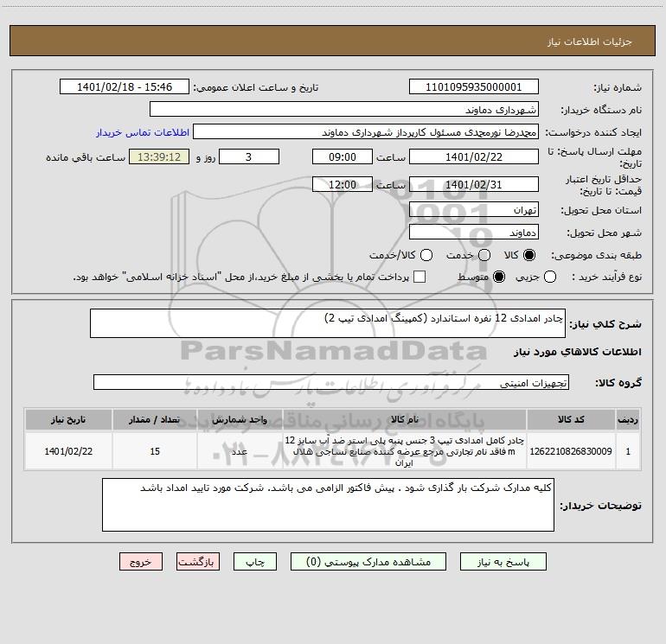Click the delivery city field دماوند
666x644 pixels.
tap(474, 232)
